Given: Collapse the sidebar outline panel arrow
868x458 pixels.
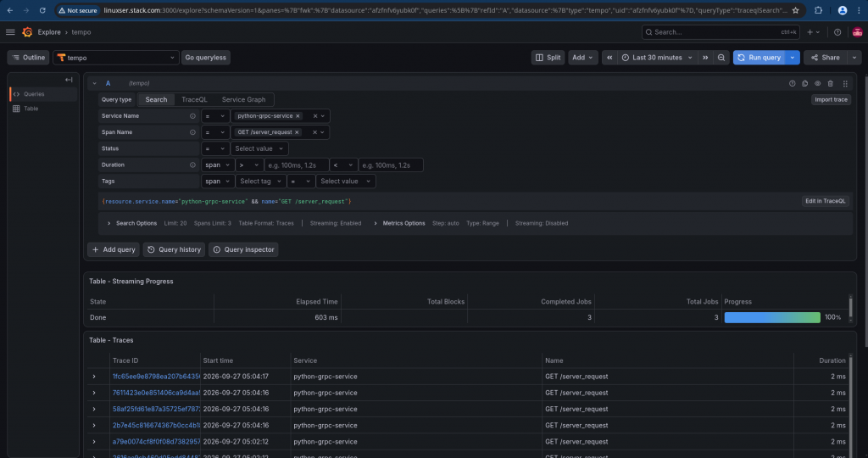Looking at the screenshot, I should point(69,80).
